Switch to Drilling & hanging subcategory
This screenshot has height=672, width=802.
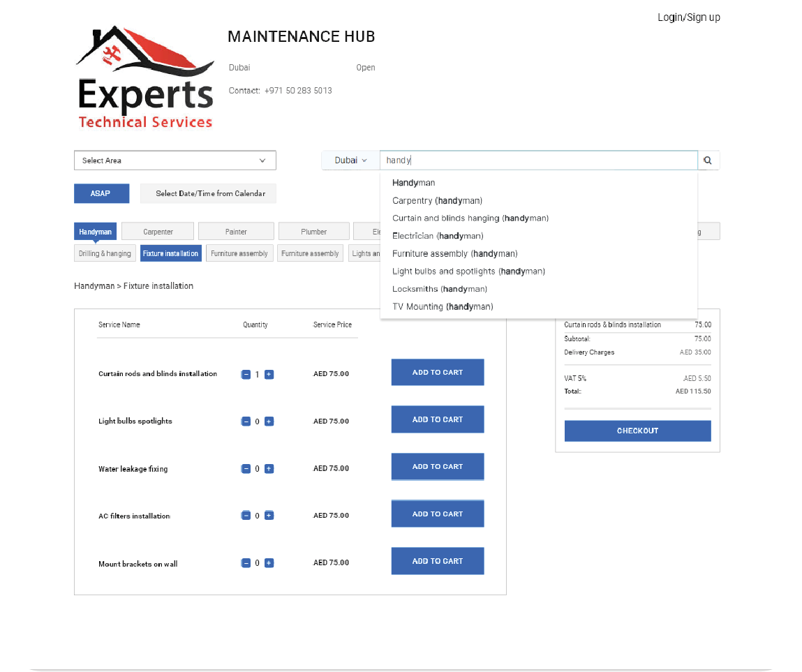point(105,253)
